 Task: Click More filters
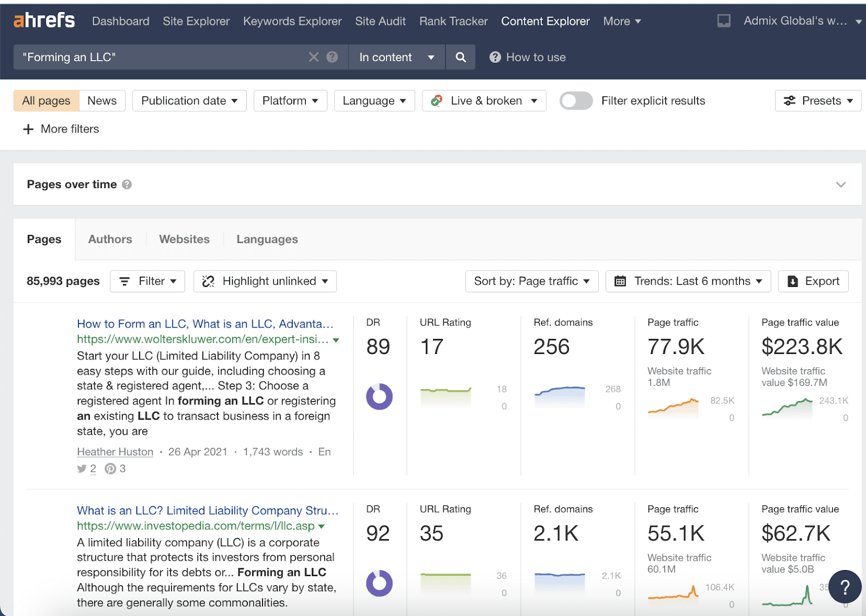(x=70, y=129)
